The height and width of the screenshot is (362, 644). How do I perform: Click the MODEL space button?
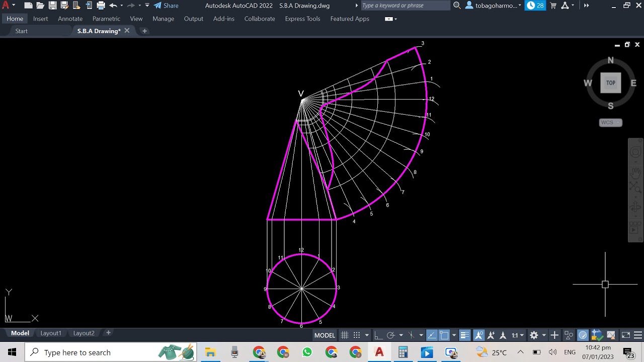click(325, 335)
